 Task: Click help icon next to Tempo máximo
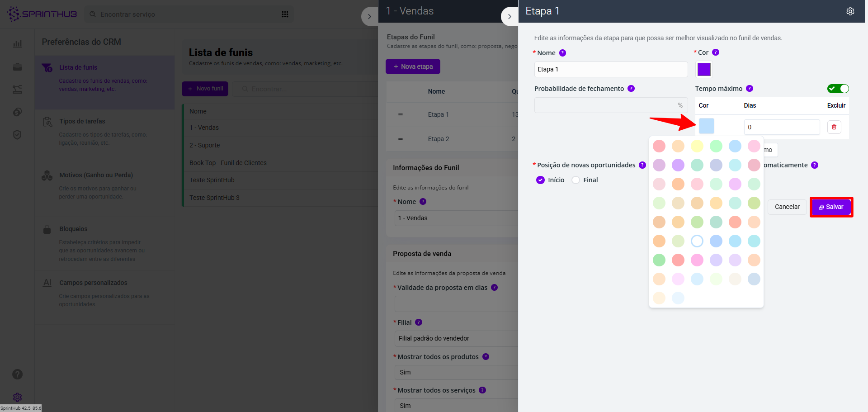(x=749, y=89)
